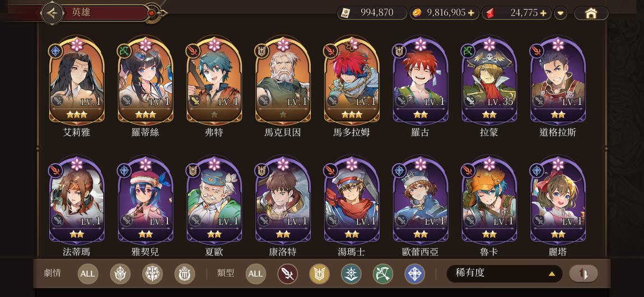Select the ALL button under 劇情
This screenshot has width=644, height=297.
[88, 274]
